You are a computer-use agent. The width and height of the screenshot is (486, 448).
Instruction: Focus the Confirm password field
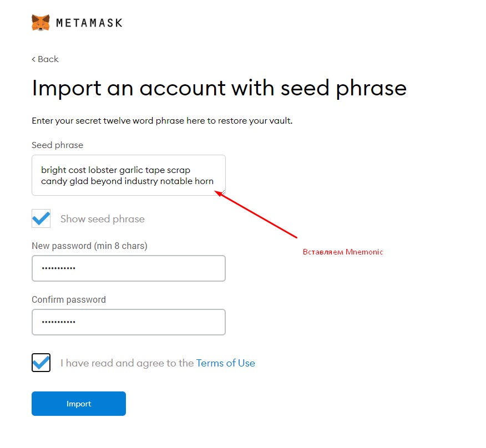tap(128, 322)
